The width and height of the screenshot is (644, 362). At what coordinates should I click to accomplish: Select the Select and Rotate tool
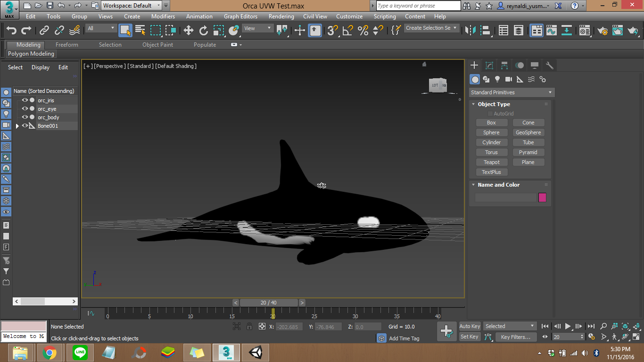(x=203, y=30)
